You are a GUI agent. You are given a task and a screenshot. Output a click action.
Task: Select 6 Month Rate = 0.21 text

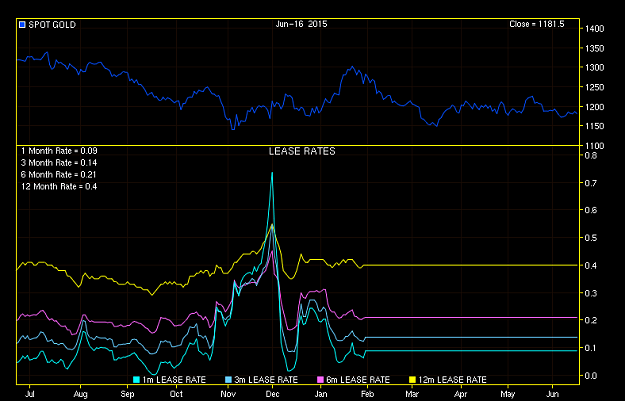click(59, 175)
